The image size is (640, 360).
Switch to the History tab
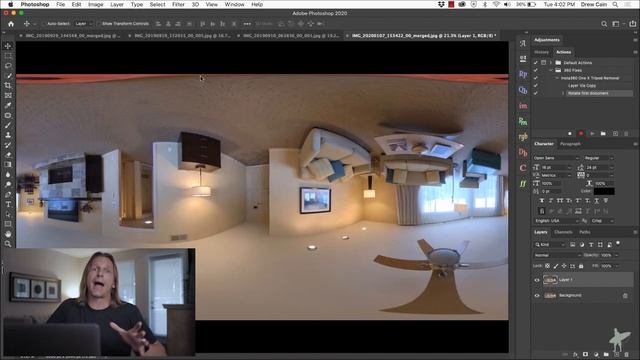(542, 52)
